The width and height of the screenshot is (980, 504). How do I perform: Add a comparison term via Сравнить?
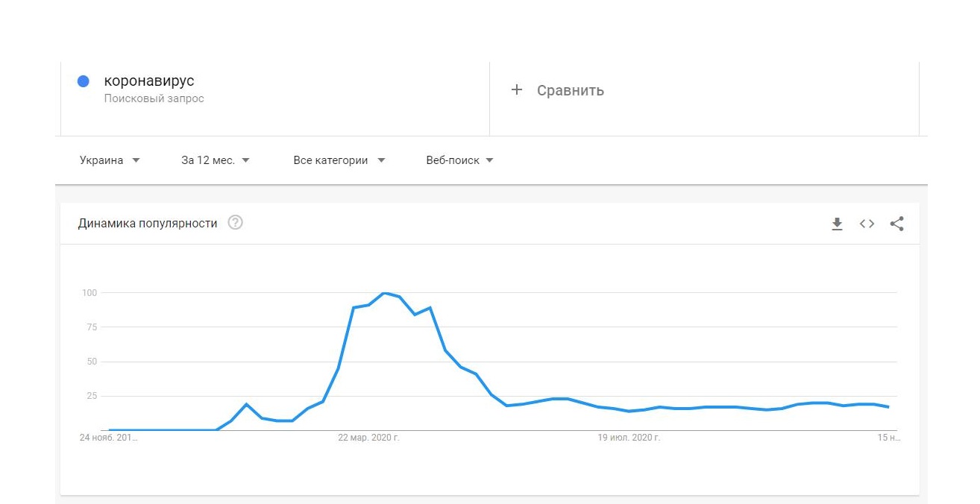pos(570,90)
